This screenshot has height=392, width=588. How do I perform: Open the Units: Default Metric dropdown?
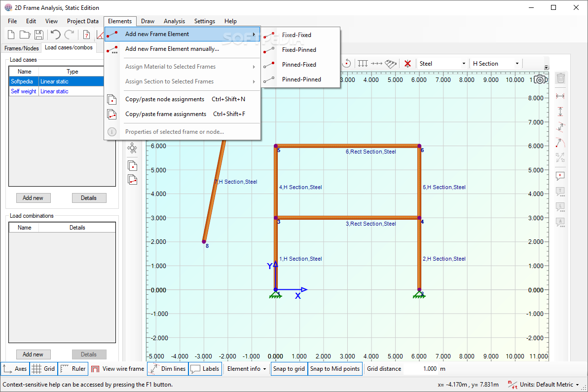[544, 385]
